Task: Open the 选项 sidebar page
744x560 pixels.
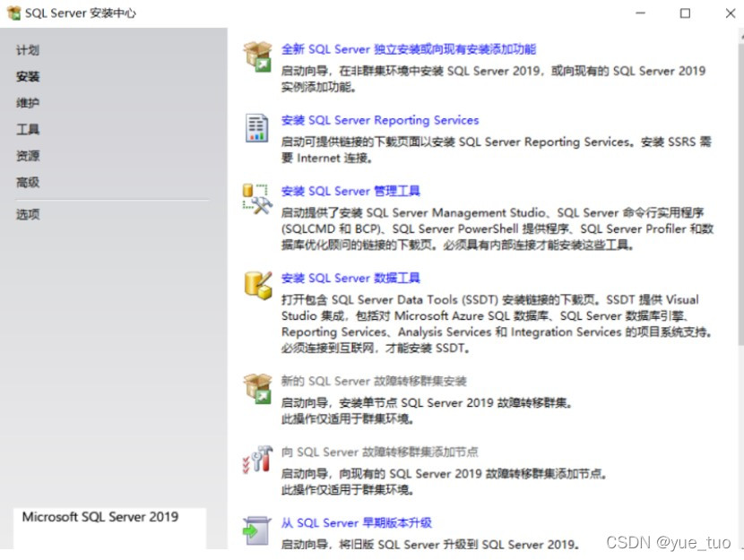Action: pos(28,215)
